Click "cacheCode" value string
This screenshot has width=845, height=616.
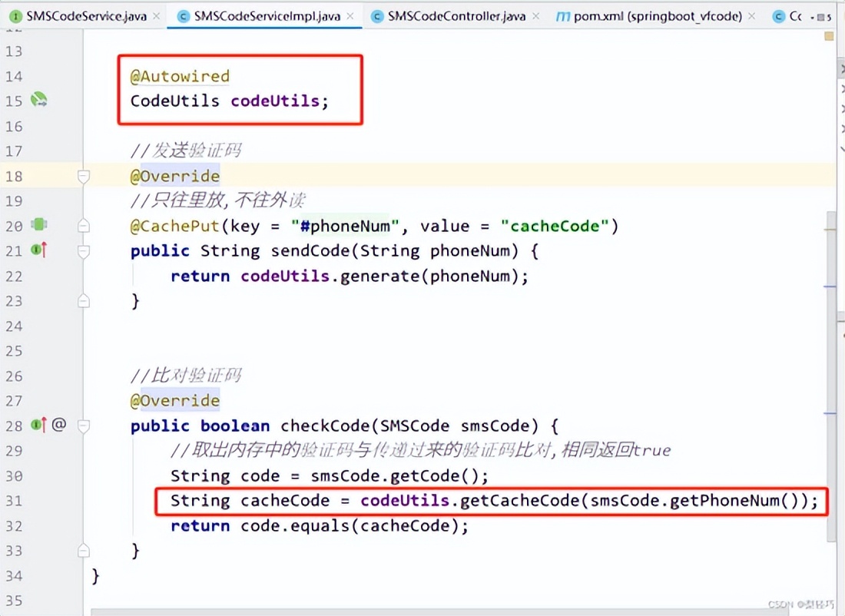click(x=555, y=226)
